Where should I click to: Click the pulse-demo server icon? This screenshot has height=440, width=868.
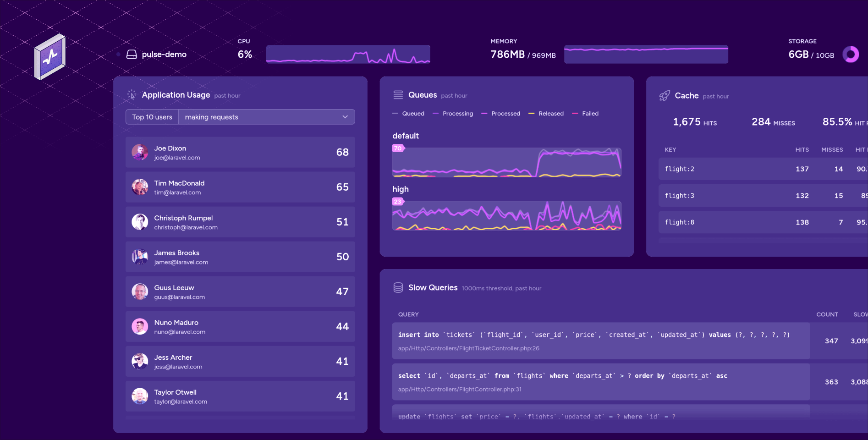pyautogui.click(x=132, y=55)
